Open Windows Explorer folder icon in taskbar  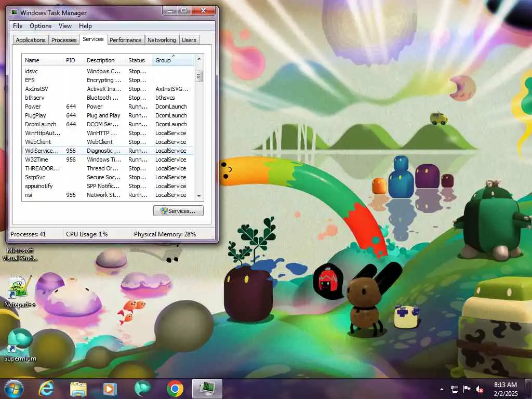[78, 389]
